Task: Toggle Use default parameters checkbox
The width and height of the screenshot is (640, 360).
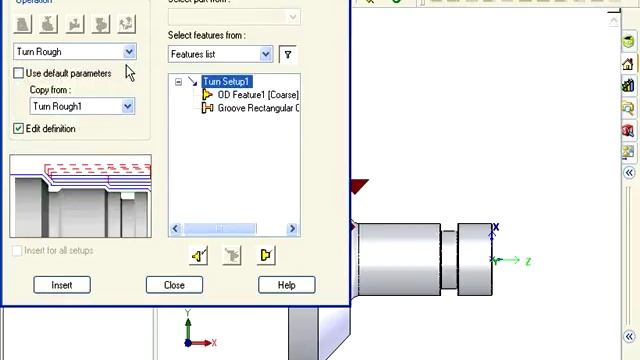Action: tap(18, 73)
